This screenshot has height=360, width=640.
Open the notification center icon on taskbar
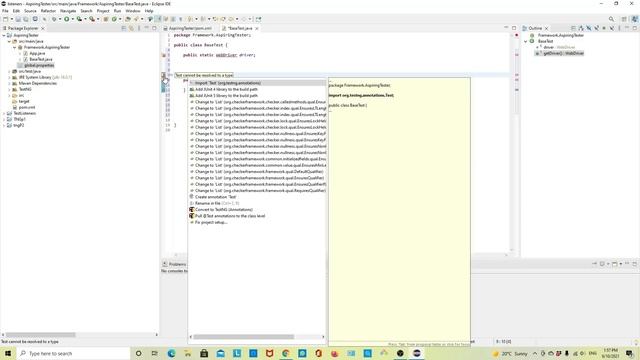pyautogui.click(x=630, y=353)
